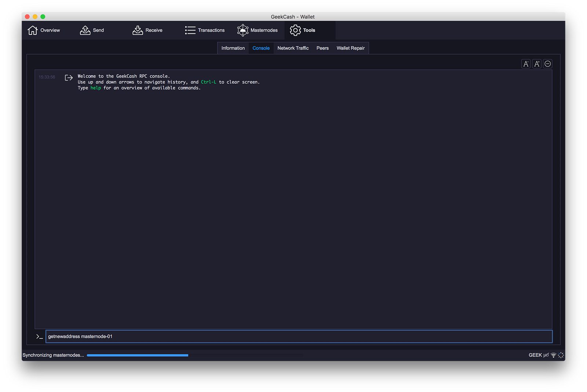The height and width of the screenshot is (392, 587).
Task: Click the 'GeekCash - Wallet' window title
Action: (293, 17)
